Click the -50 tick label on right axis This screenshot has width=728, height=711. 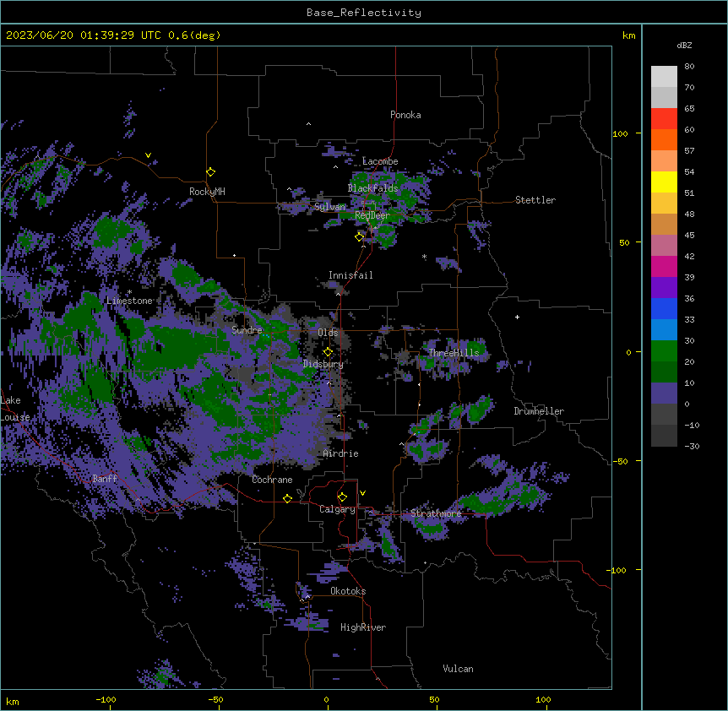tap(620, 461)
